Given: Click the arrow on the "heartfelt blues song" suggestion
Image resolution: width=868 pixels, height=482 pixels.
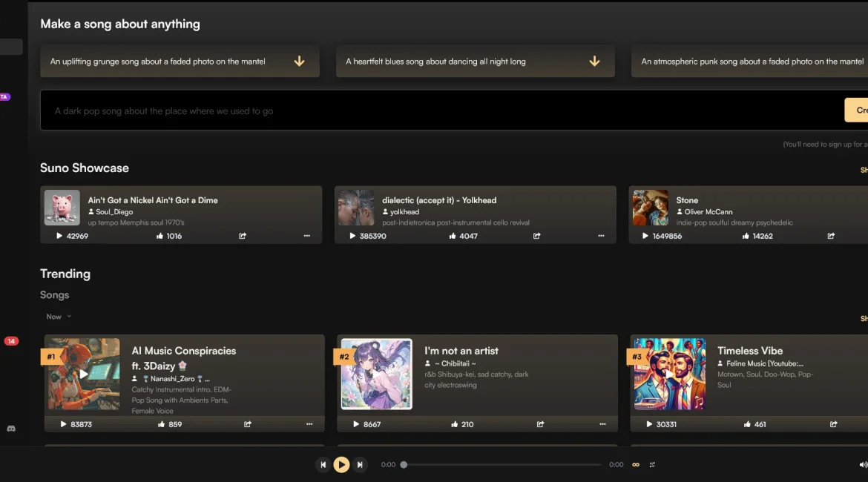Looking at the screenshot, I should (x=594, y=61).
